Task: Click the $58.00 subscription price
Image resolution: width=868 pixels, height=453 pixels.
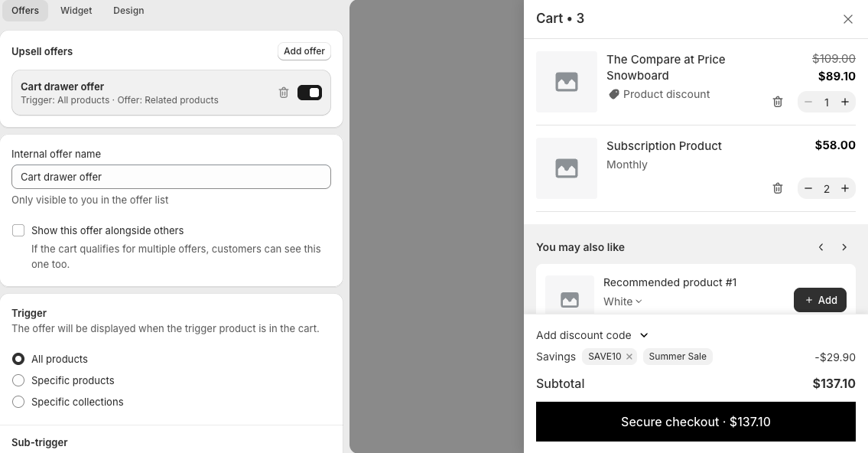Action: (835, 145)
